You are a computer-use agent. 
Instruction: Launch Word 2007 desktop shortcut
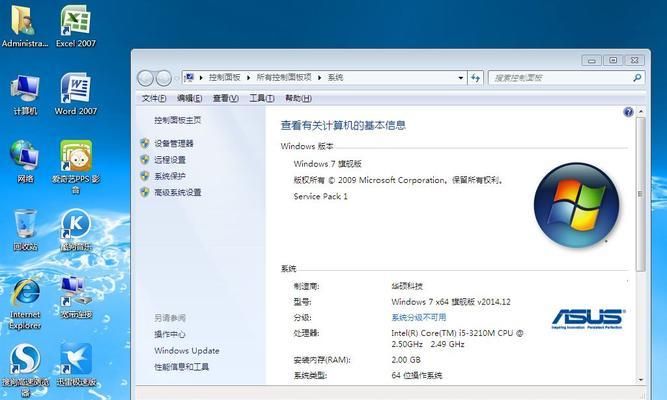(76, 94)
